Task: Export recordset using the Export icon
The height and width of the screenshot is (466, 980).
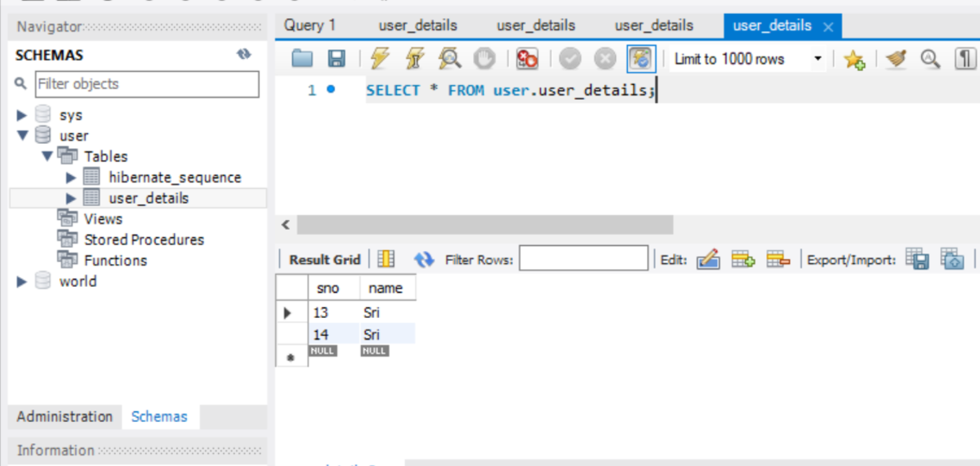Action: coord(918,260)
